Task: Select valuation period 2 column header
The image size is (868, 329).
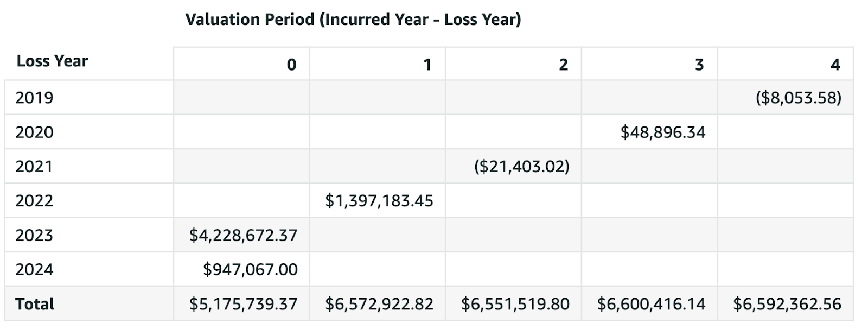Action: click(563, 65)
